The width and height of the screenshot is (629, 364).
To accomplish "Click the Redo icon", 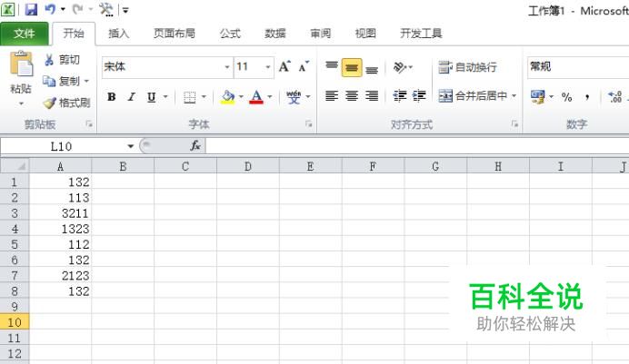I will 77,9.
